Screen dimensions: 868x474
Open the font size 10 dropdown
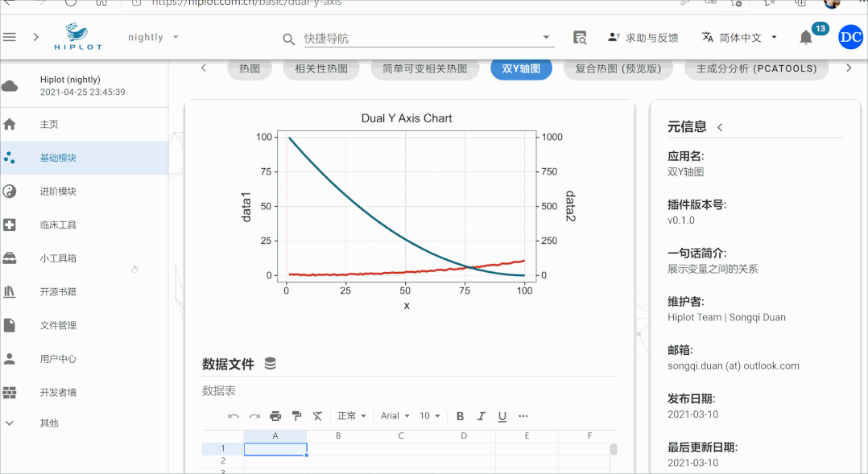pyautogui.click(x=430, y=416)
